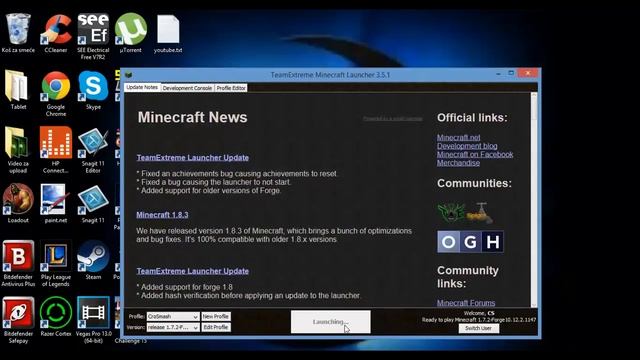Click the Welcome, CS text
This screenshot has width=640, height=360.
pyautogui.click(x=479, y=313)
